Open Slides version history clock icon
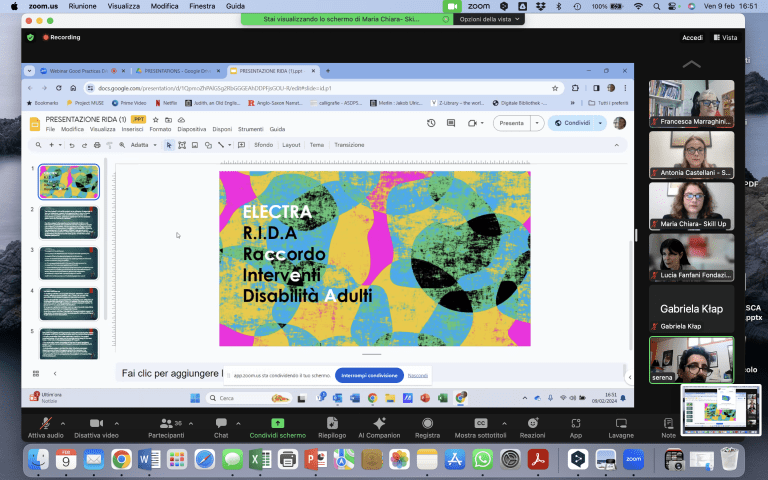768x480 pixels. point(431,123)
